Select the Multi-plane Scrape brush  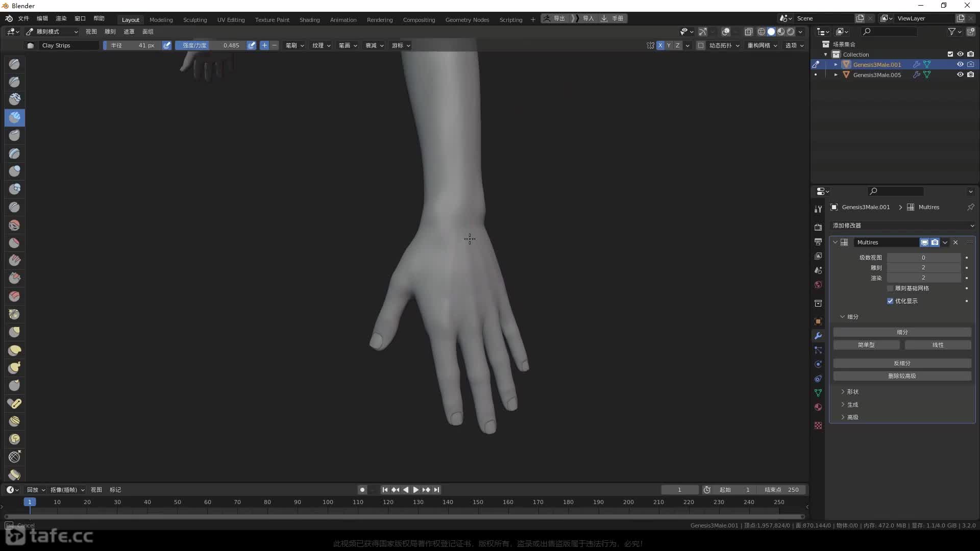pos(14,296)
